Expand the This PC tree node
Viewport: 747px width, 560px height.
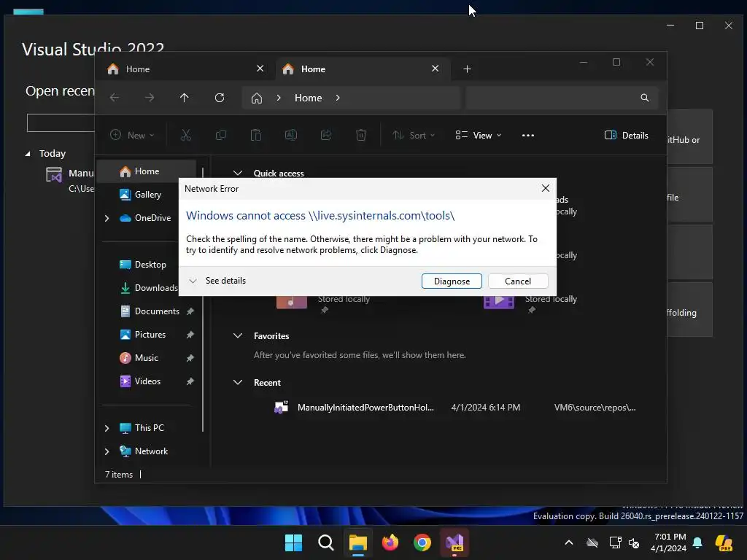tap(107, 428)
